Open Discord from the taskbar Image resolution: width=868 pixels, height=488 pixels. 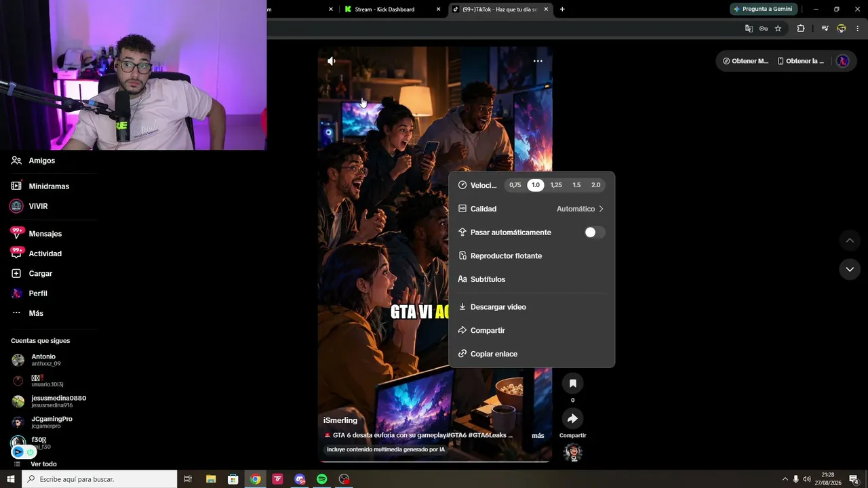pos(300,479)
